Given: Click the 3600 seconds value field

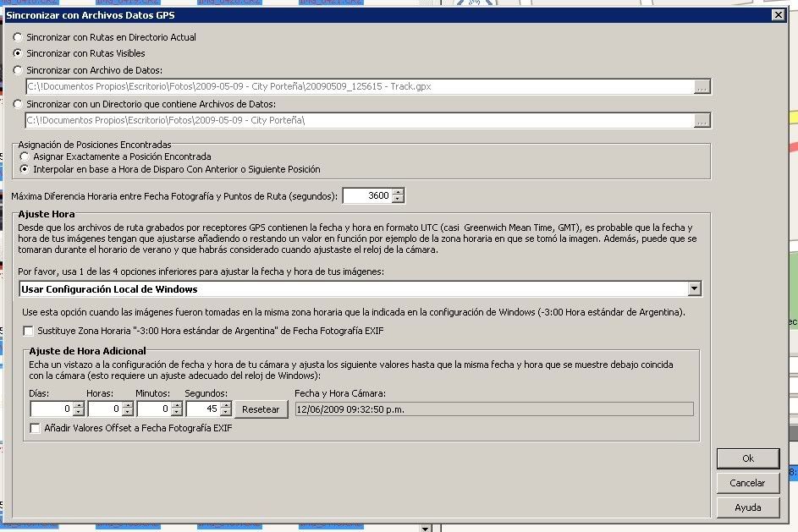Looking at the screenshot, I should (x=367, y=196).
